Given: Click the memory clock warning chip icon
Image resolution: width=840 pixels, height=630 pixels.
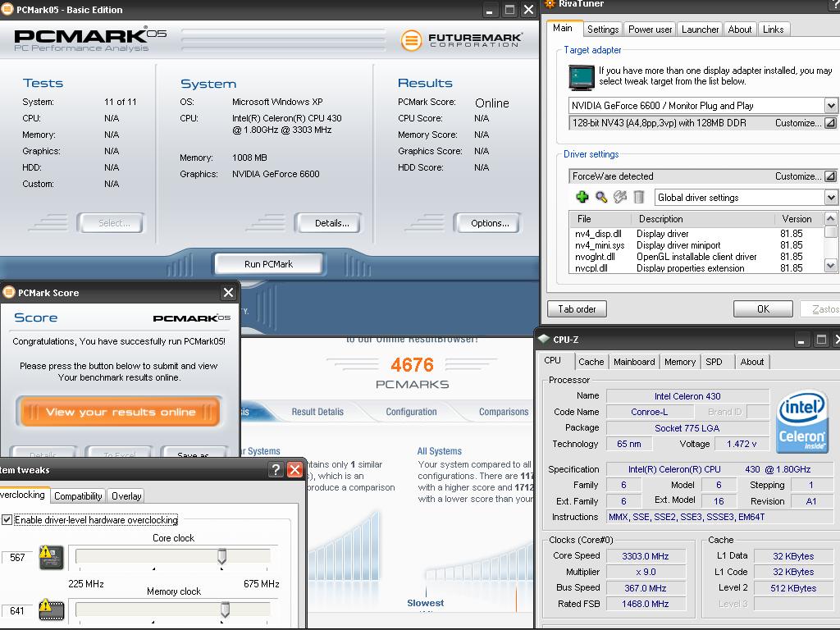Looking at the screenshot, I should pyautogui.click(x=52, y=609).
